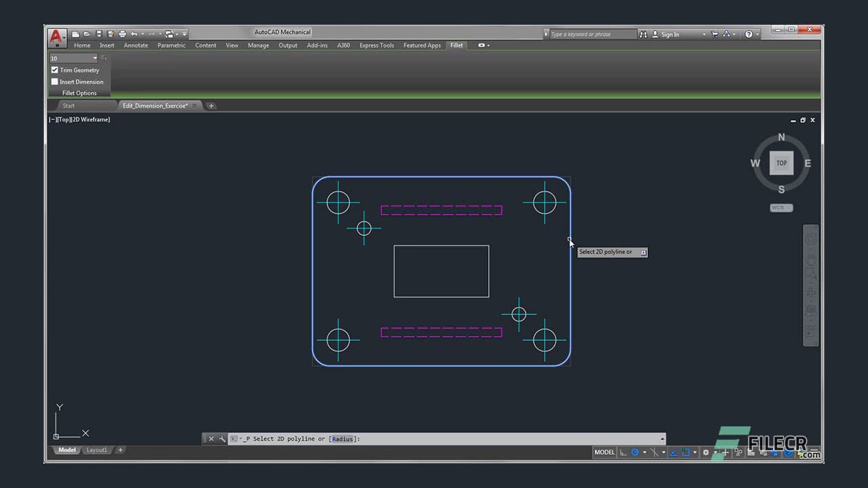The width and height of the screenshot is (868, 488).
Task: Click the Fillet Options button
Action: (x=79, y=93)
